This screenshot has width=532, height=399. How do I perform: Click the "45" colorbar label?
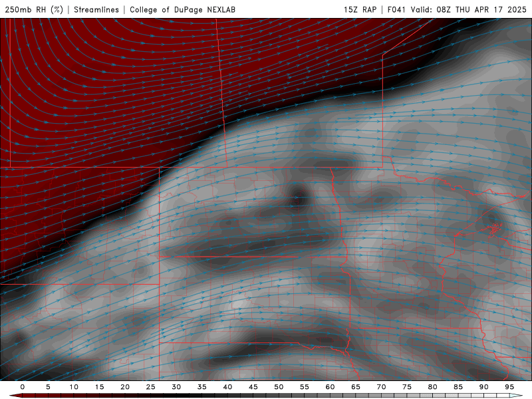(x=253, y=387)
